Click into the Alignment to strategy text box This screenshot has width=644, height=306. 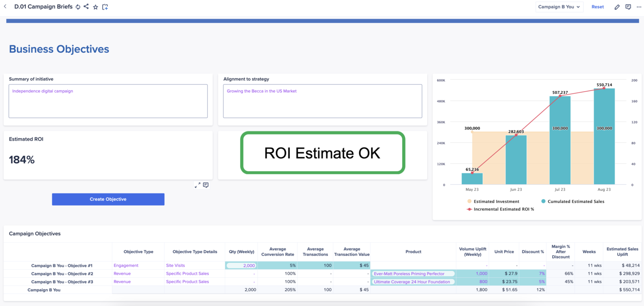(322, 101)
